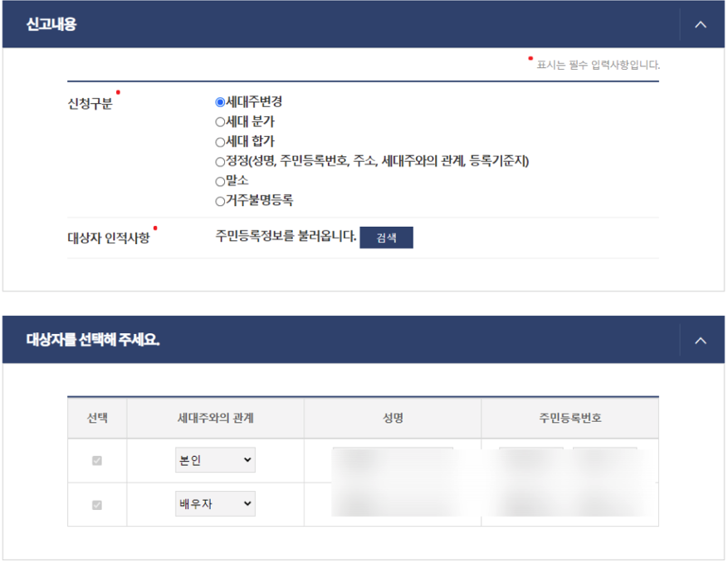Open the 배우자 relationship dropdown
The image size is (728, 564).
coord(215,503)
